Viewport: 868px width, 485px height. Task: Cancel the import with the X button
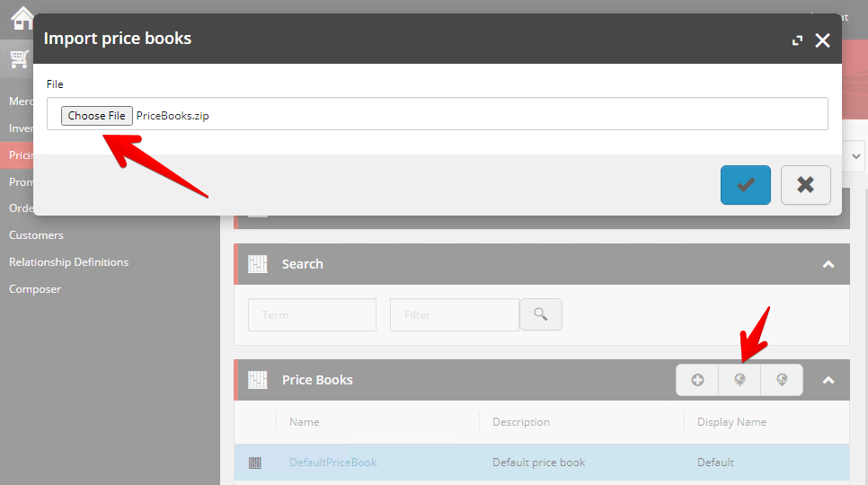pos(805,185)
